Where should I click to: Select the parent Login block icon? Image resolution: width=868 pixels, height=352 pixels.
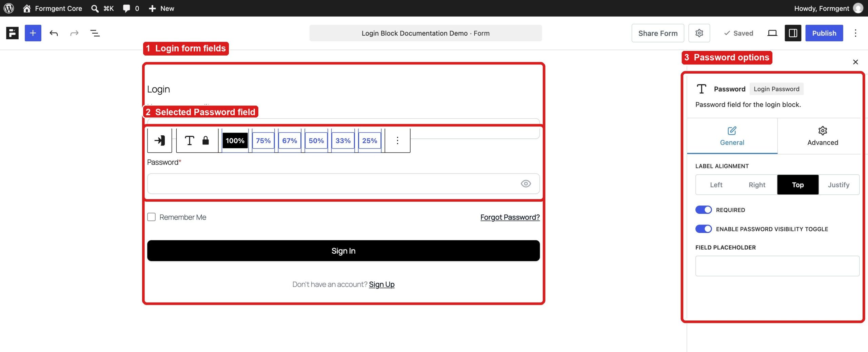tap(160, 140)
